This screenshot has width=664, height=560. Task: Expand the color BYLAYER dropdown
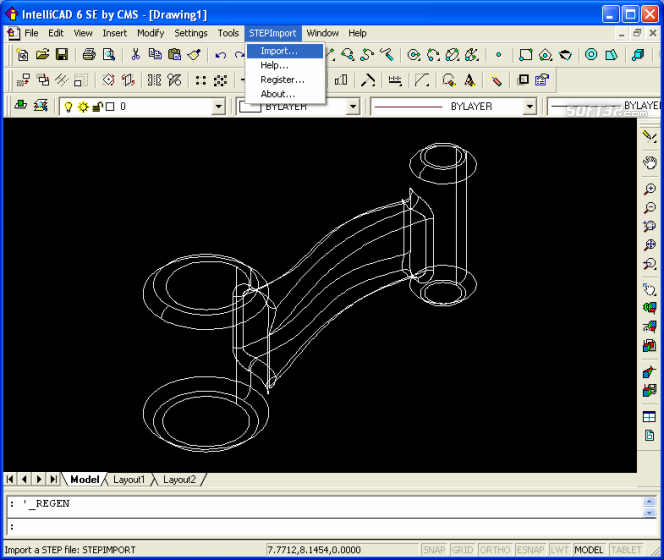pos(353,107)
